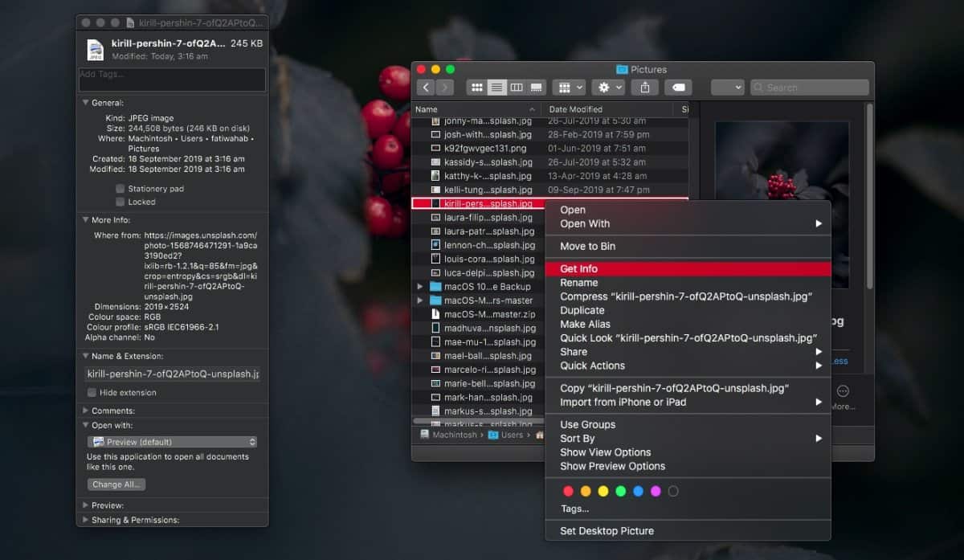964x560 pixels.
Task: Click the Change All button
Action: pyautogui.click(x=116, y=484)
